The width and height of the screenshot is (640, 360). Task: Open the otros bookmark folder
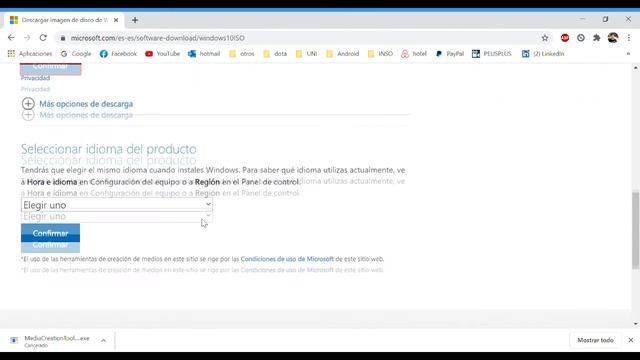coord(242,53)
